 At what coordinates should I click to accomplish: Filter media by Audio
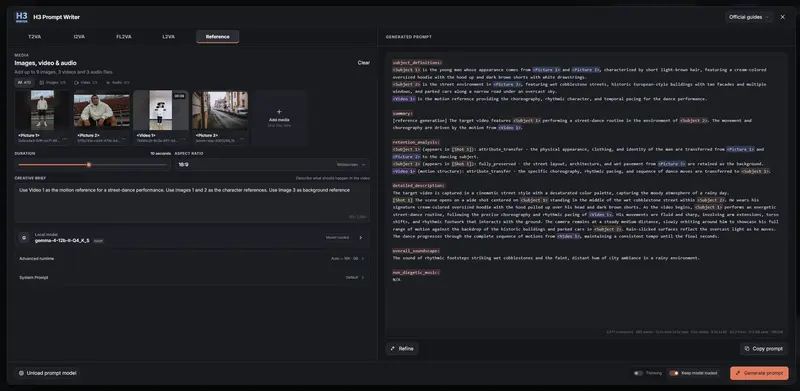tap(117, 82)
